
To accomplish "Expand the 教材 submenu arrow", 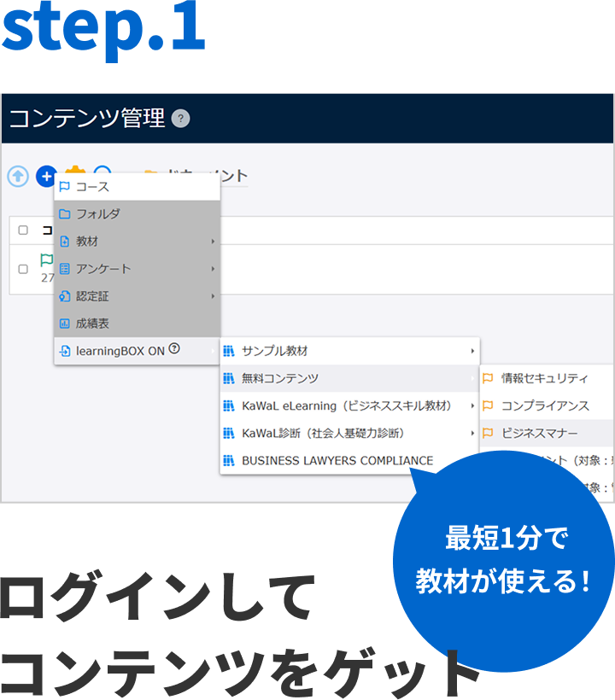I will (213, 242).
